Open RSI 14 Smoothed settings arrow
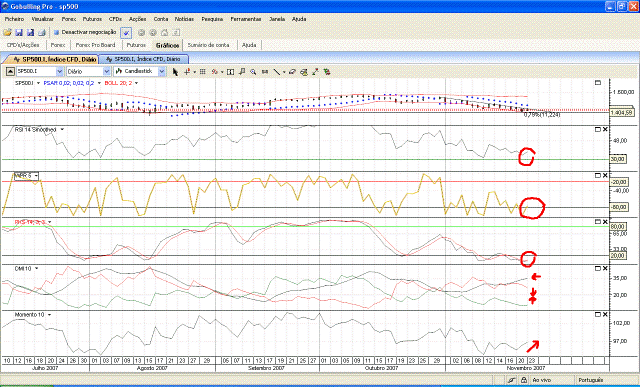Viewport: 640px width, 387px height. click(x=62, y=129)
